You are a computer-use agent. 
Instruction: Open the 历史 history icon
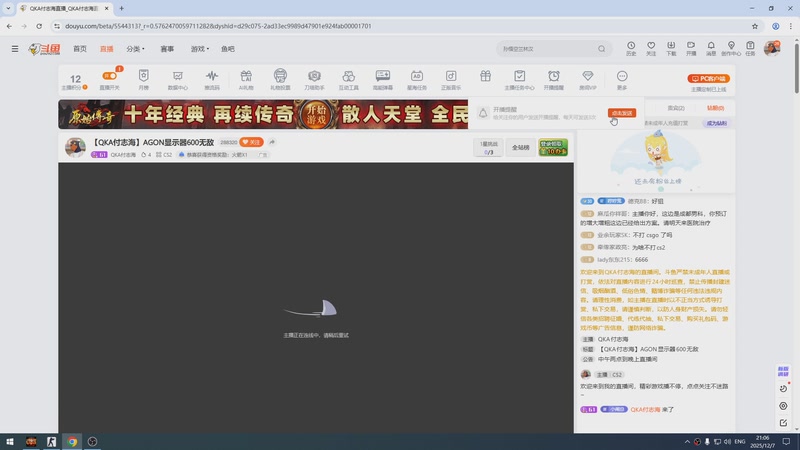coord(631,48)
